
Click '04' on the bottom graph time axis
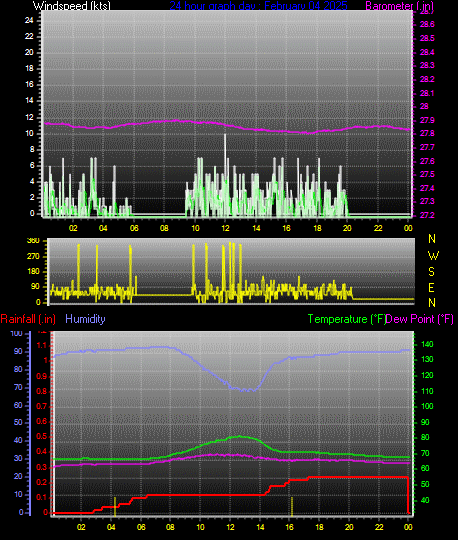pos(111,527)
